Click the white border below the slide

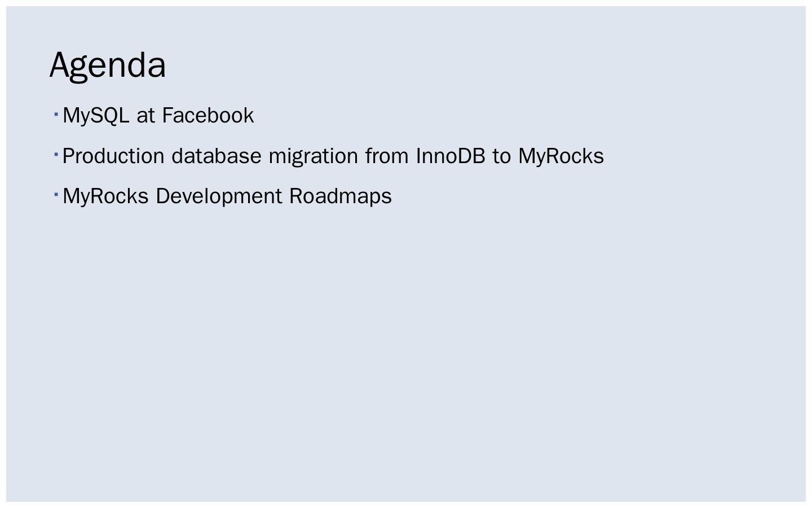point(406,505)
